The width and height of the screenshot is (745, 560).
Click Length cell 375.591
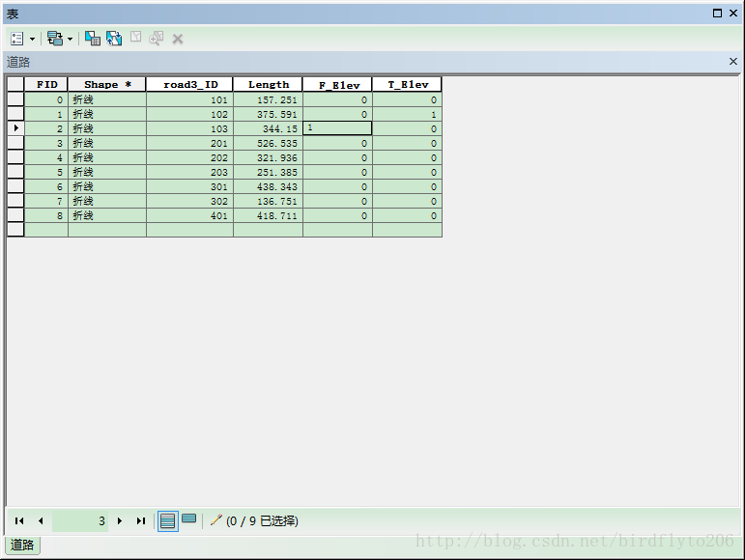[268, 114]
